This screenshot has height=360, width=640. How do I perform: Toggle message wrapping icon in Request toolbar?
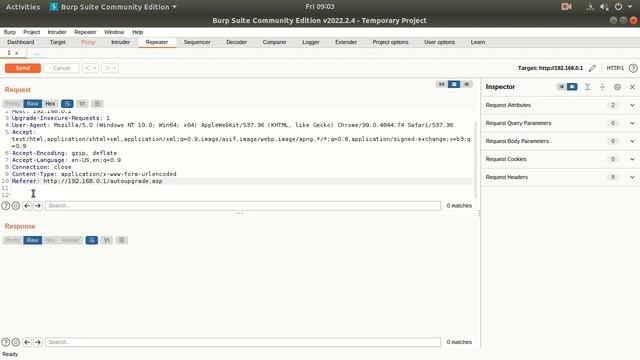pos(67,104)
